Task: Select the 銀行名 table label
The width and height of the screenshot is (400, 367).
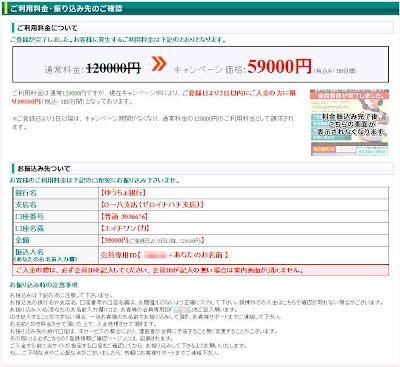Action: coord(26,193)
